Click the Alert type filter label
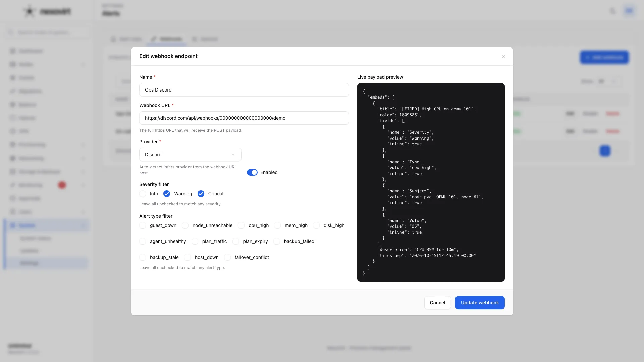 click(x=156, y=216)
